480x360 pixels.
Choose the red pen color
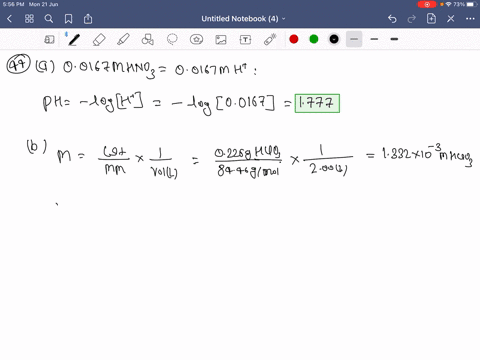tap(294, 39)
